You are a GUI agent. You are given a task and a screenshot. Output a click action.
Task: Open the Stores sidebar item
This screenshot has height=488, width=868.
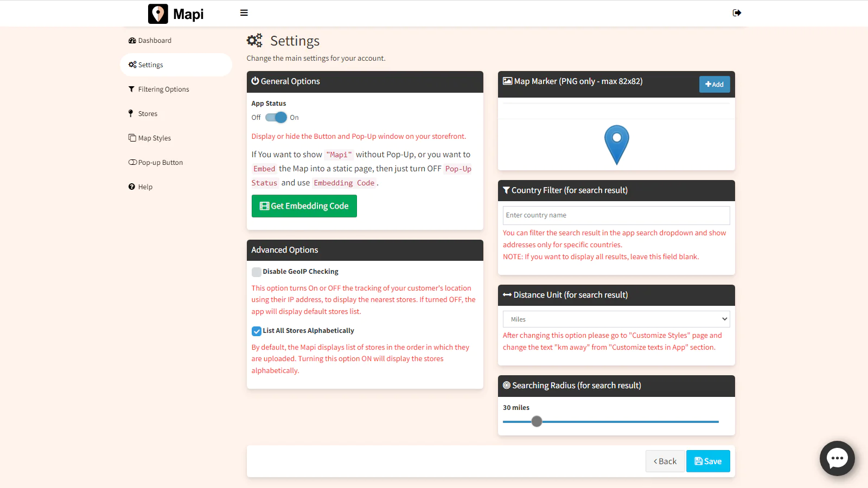(176, 114)
